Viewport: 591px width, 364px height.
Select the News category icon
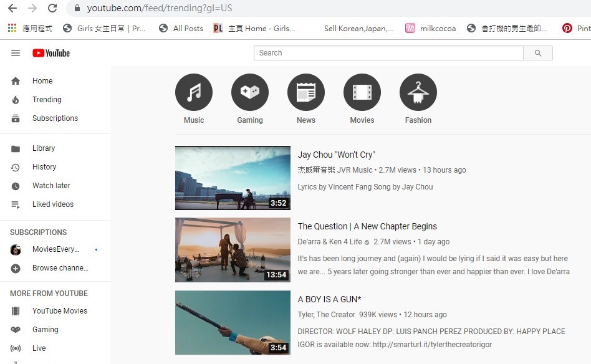306,93
